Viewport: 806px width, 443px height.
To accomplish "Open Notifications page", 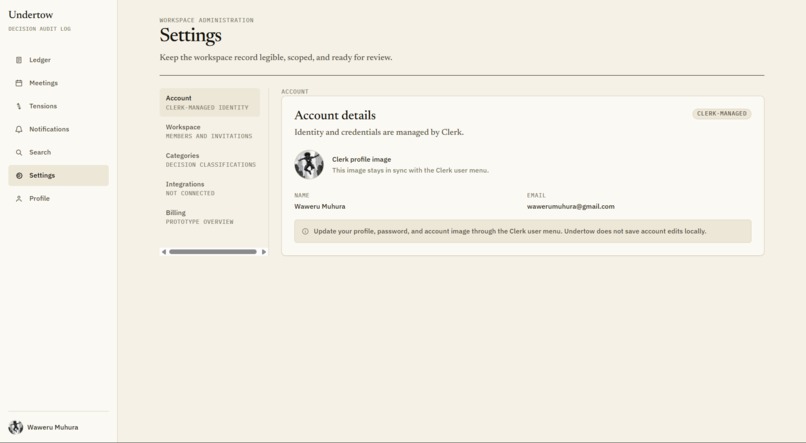I will coord(59,130).
